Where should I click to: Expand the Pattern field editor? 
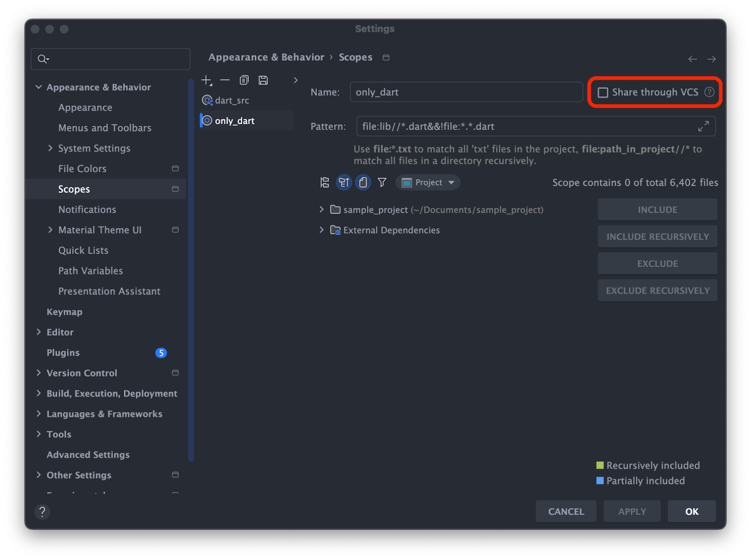pyautogui.click(x=703, y=126)
